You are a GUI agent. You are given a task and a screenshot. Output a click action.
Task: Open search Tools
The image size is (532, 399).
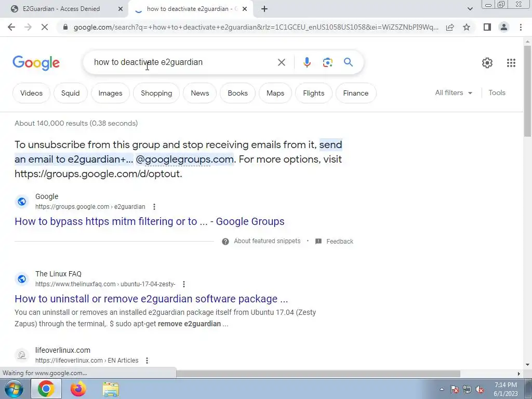(x=497, y=92)
